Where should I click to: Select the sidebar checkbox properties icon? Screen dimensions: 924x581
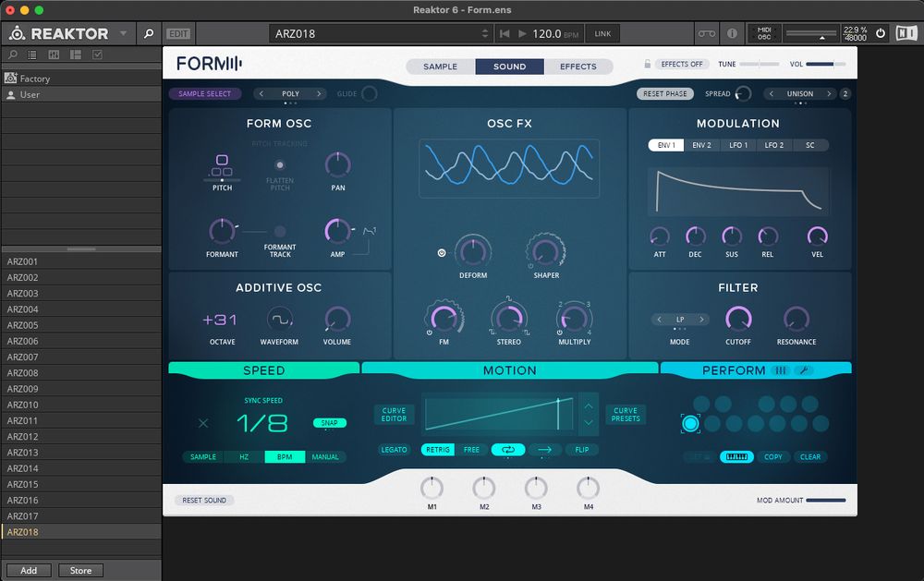[x=97, y=54]
